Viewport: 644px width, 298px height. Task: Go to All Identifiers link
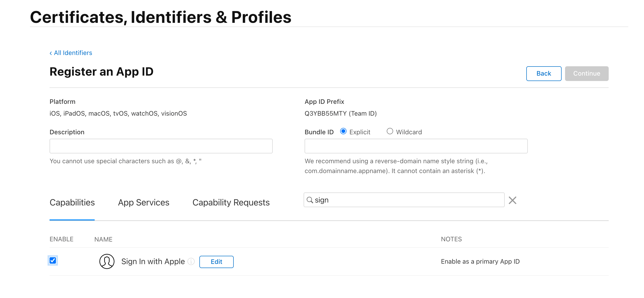73,53
